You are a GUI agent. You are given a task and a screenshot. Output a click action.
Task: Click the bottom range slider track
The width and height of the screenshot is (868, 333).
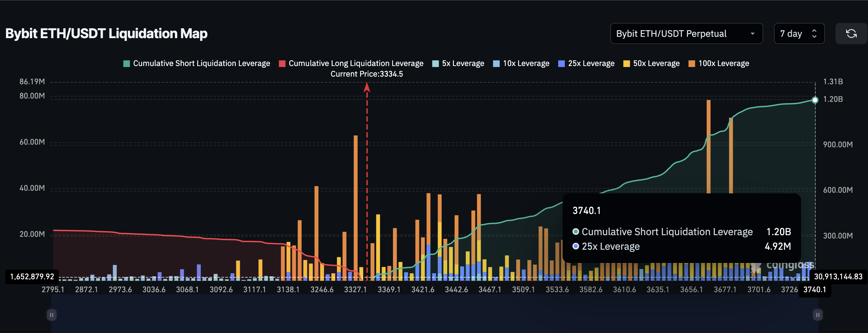pos(435,314)
